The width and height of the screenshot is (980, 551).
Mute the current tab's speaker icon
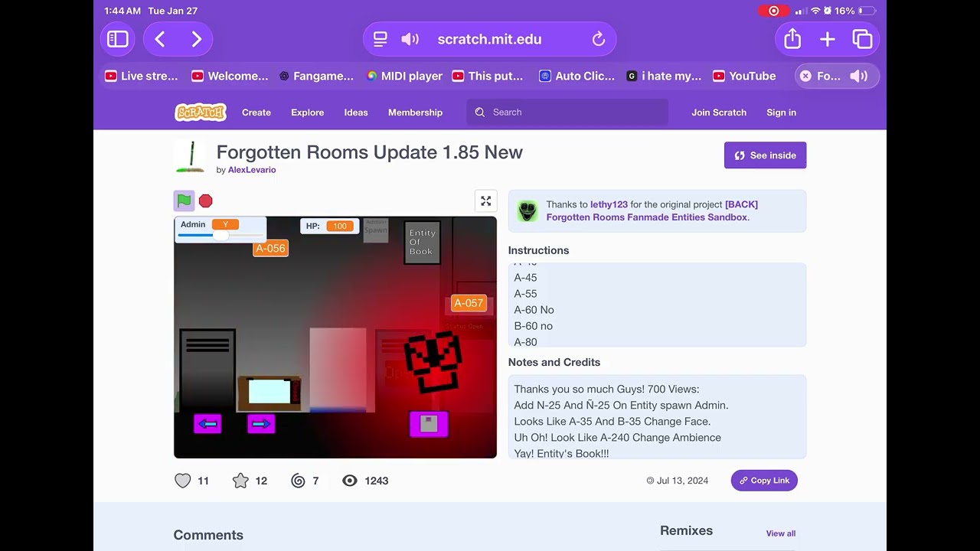tap(859, 76)
